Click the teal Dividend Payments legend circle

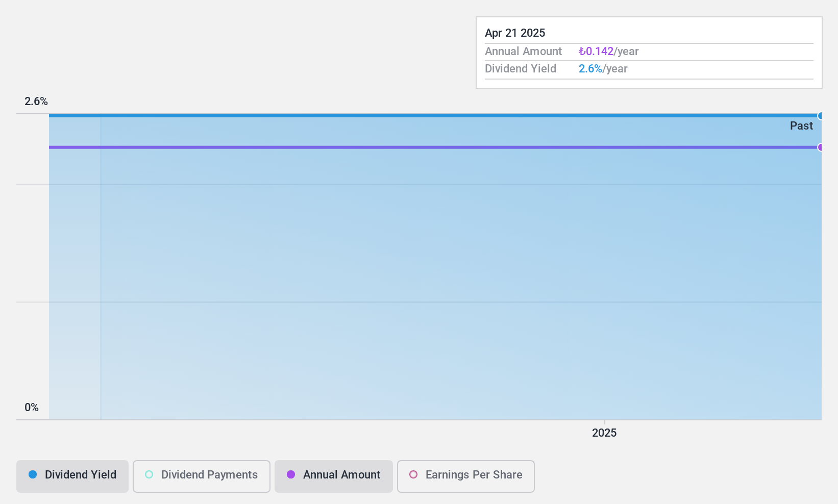pyautogui.click(x=149, y=474)
